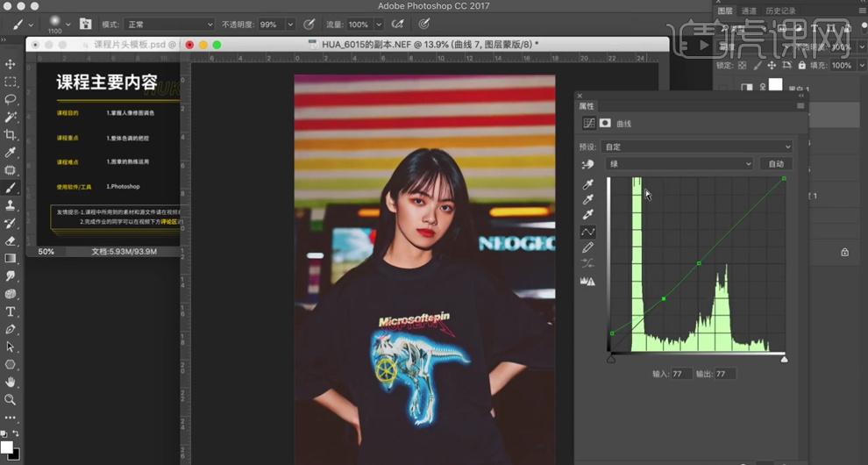Click the mask icon in Properties
868x465 pixels.
(x=605, y=123)
